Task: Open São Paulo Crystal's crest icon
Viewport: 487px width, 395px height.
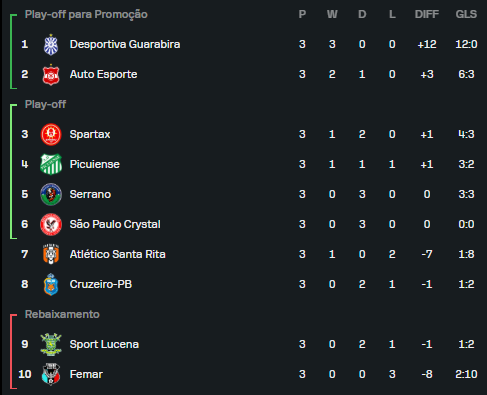Action: 51,224
